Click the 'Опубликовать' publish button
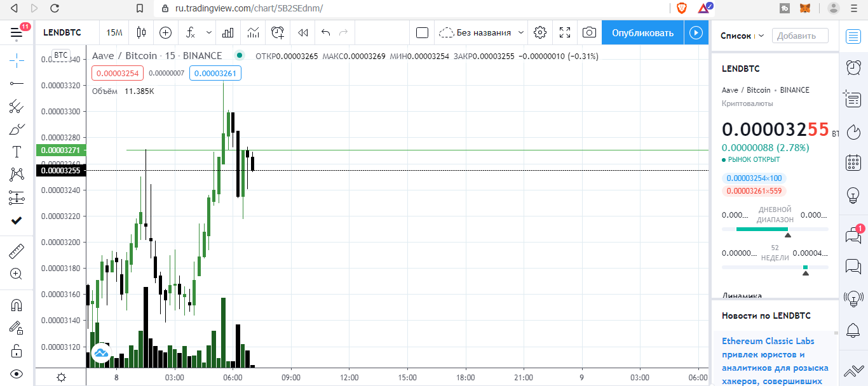The image size is (868, 386). (x=642, y=32)
